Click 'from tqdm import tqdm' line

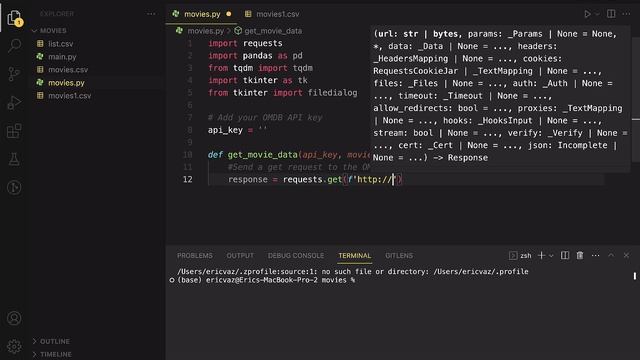(260, 68)
